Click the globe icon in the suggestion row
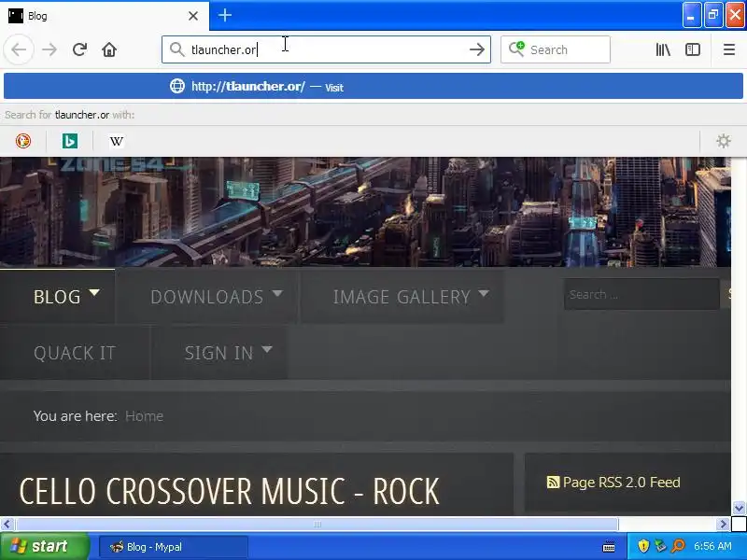747x560 pixels. (x=177, y=86)
